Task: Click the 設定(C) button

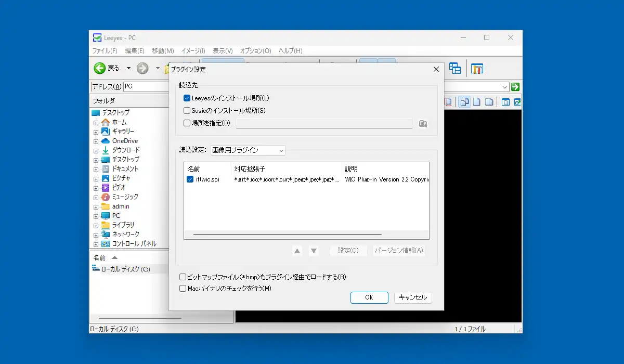Action: pyautogui.click(x=348, y=251)
